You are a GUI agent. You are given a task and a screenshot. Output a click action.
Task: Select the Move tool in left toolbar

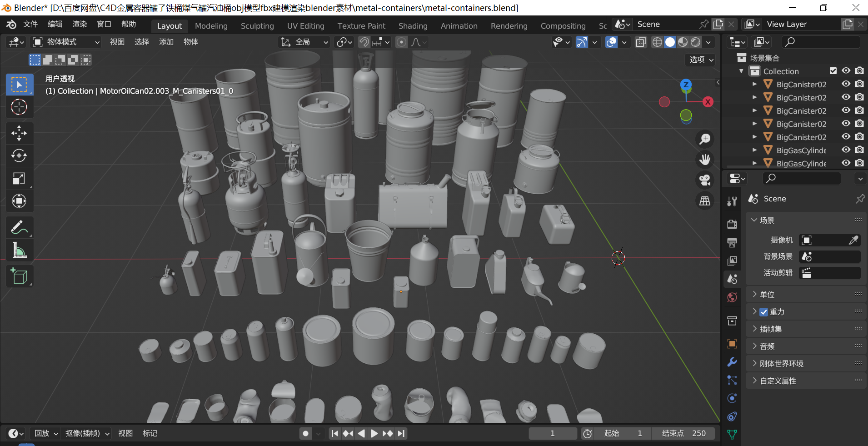[x=19, y=133]
